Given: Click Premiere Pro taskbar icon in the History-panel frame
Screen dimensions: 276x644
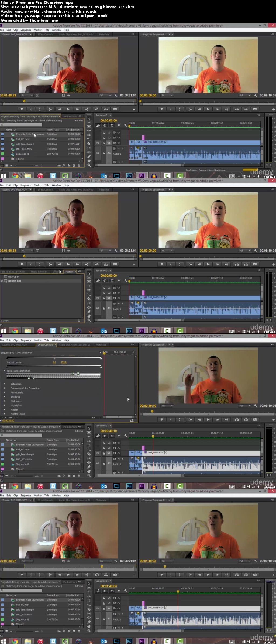Looking at the screenshot, I should [x=142, y=331].
